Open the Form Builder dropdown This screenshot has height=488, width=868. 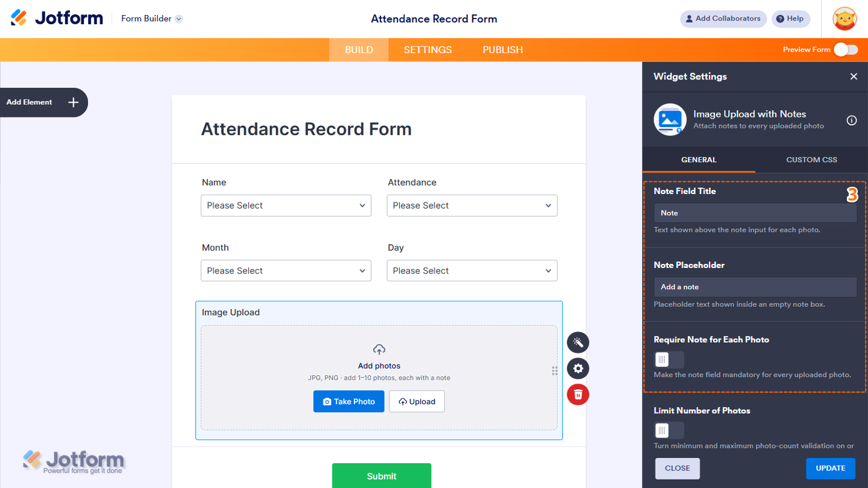[x=151, y=19]
